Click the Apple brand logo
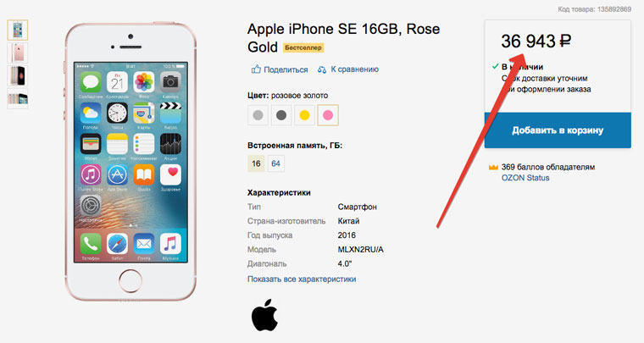 (x=265, y=315)
